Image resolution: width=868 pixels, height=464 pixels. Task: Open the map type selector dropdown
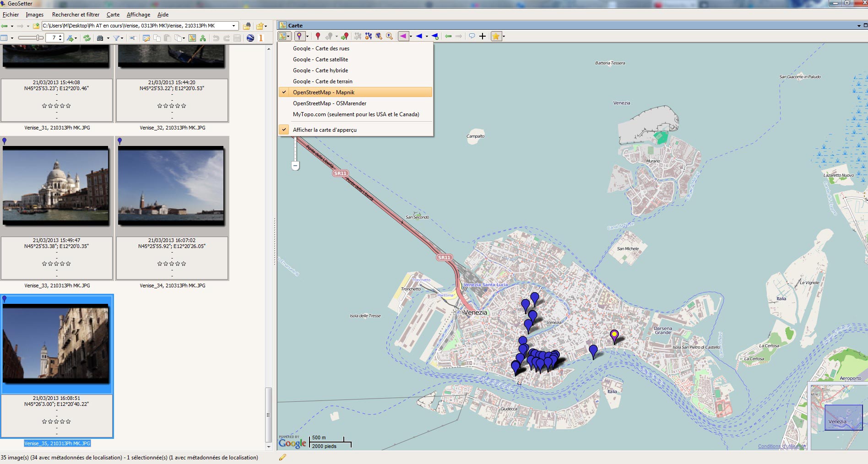pos(288,36)
